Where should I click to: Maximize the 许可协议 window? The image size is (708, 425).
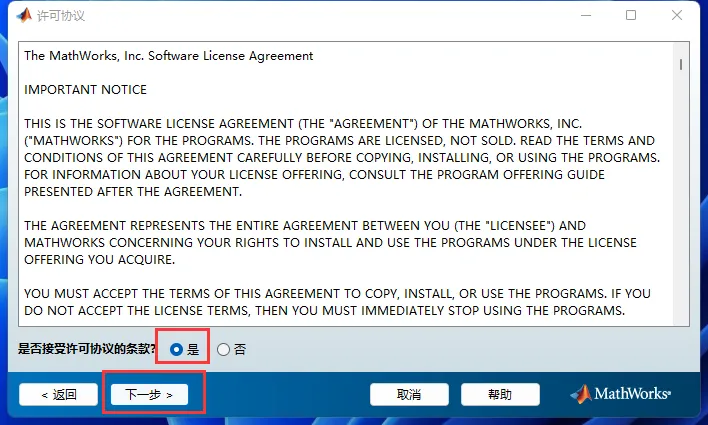click(x=631, y=15)
